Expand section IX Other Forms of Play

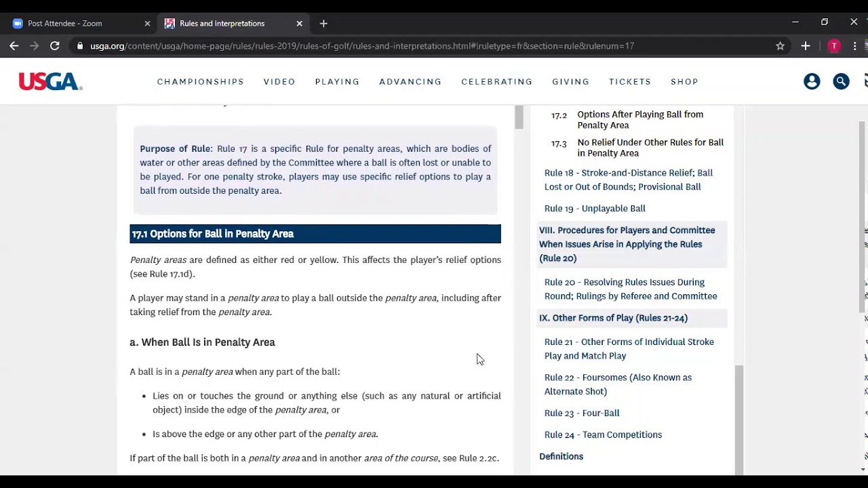613,318
